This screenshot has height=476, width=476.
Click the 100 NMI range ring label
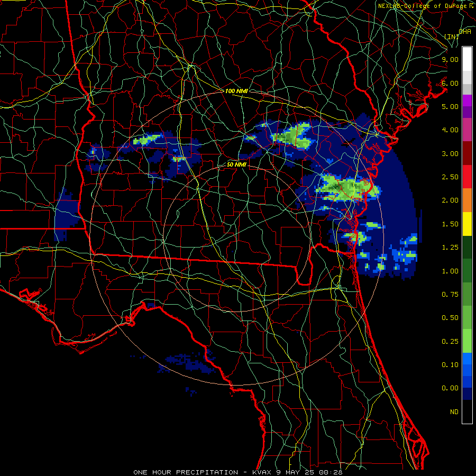[x=236, y=91]
